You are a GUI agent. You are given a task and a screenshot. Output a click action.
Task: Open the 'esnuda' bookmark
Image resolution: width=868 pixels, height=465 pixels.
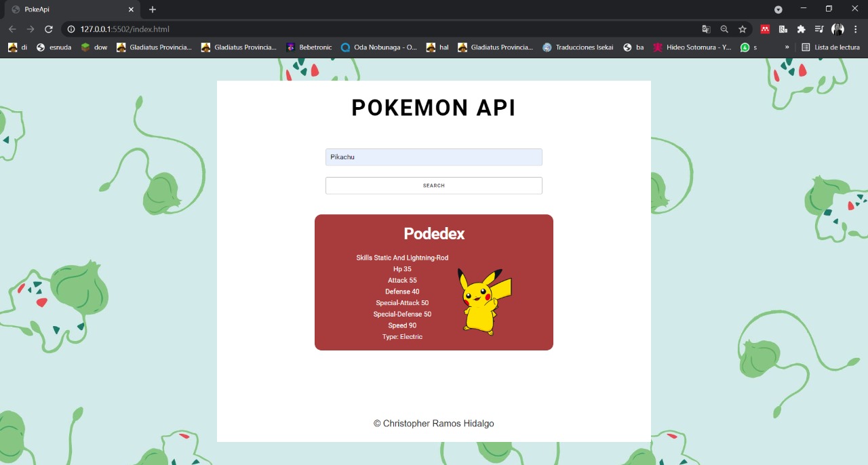54,47
